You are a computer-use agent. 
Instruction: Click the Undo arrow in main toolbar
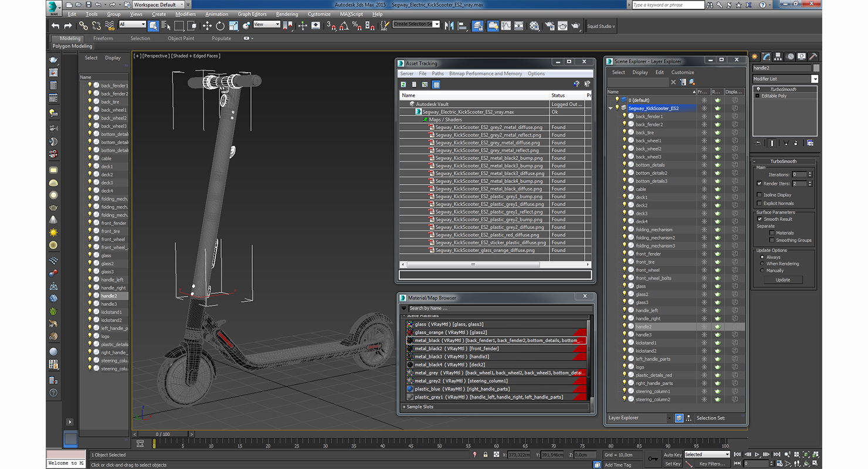pyautogui.click(x=55, y=26)
